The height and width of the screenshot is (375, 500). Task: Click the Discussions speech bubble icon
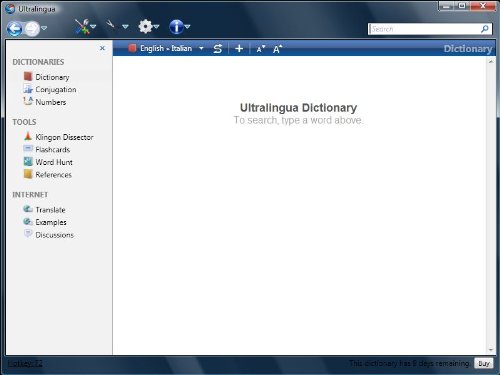click(28, 233)
